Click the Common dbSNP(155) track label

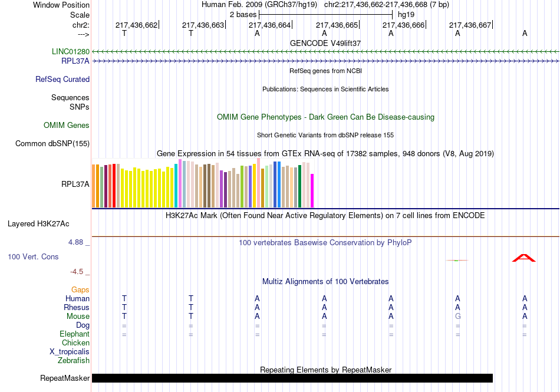tap(52, 143)
